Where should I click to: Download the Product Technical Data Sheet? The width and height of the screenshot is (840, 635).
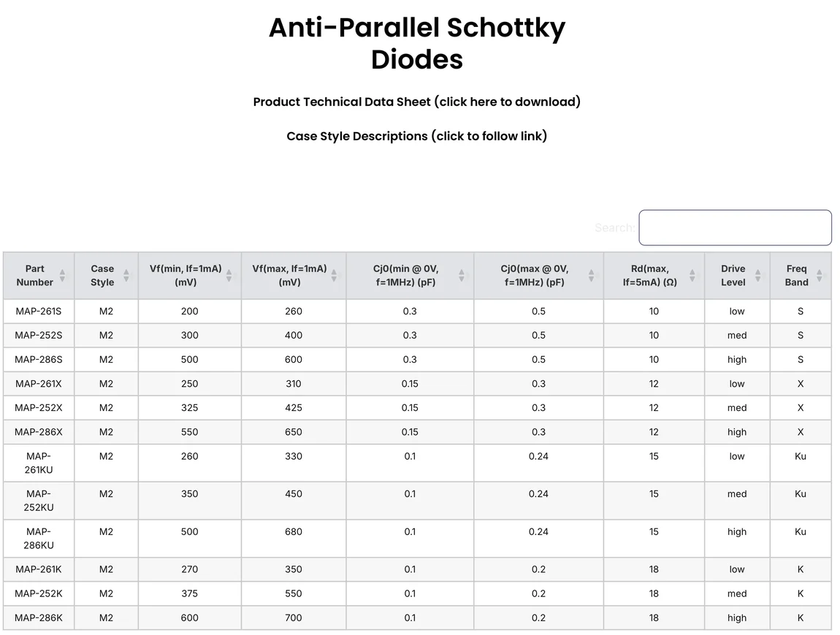[x=416, y=101]
